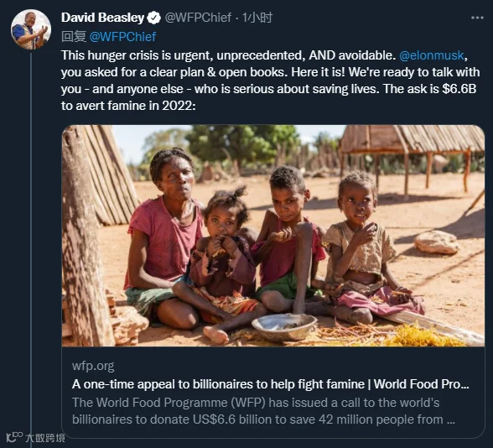
Task: Click the wfp.org domain label
Action: [93, 366]
